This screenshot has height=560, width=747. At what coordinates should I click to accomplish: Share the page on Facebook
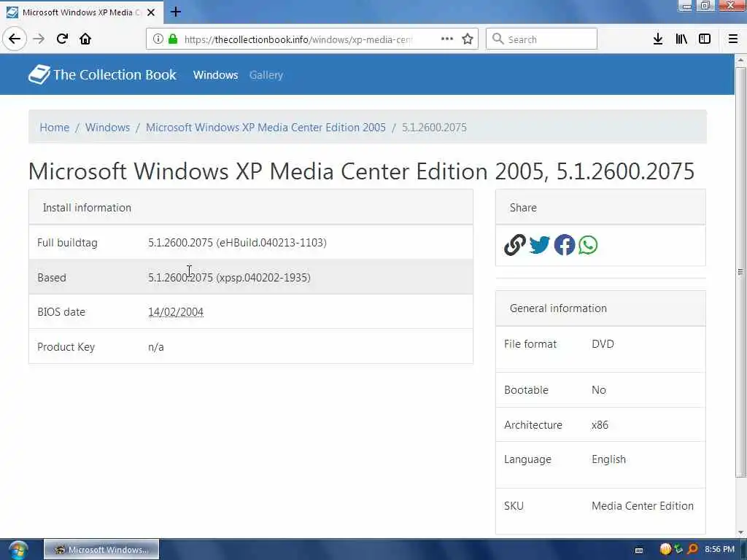[565, 245]
